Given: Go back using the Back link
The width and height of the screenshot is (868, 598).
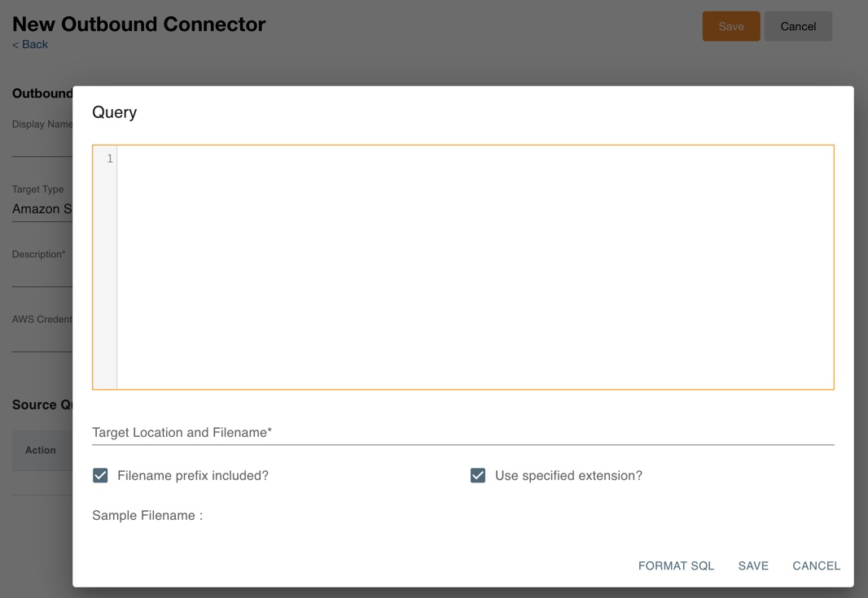Looking at the screenshot, I should pyautogui.click(x=30, y=45).
